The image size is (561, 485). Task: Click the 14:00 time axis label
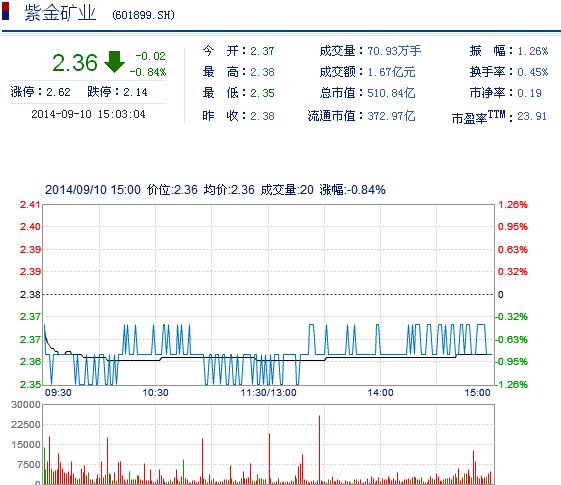point(380,393)
